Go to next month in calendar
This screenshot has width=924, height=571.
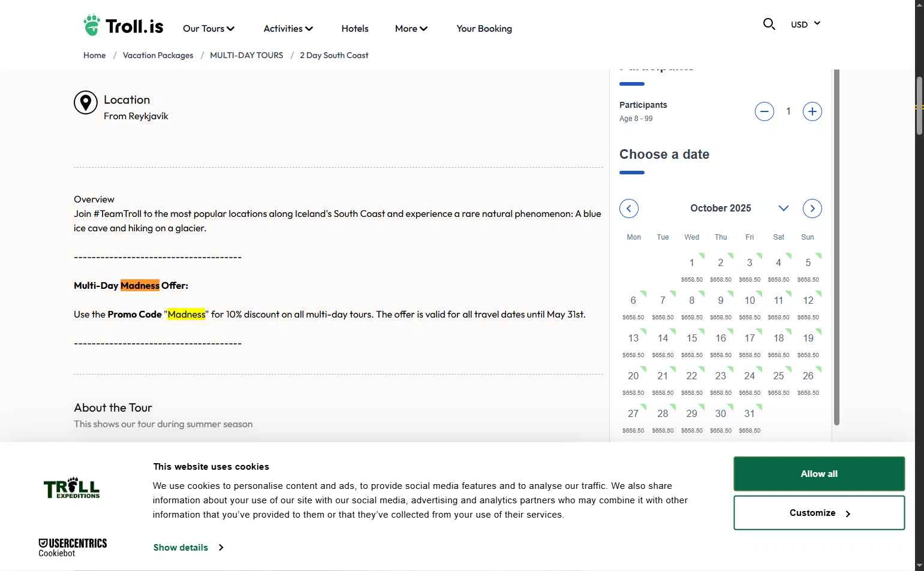(x=812, y=209)
